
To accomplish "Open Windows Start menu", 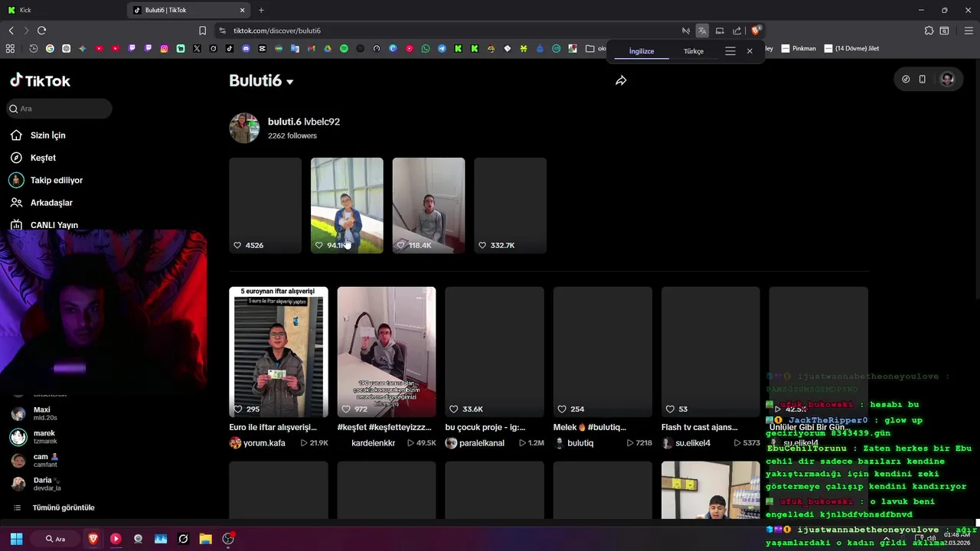I will (16, 539).
